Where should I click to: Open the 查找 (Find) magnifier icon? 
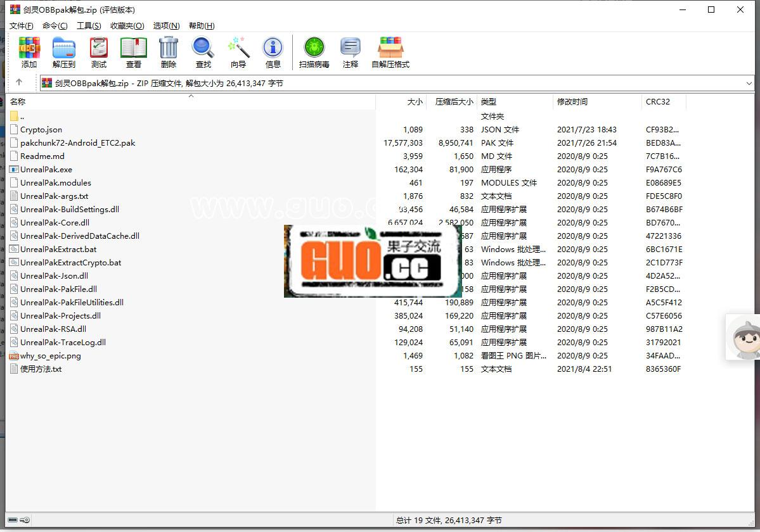pyautogui.click(x=203, y=48)
